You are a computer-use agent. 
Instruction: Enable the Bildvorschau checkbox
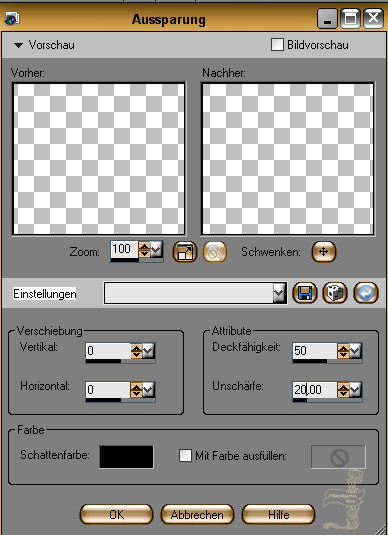coord(277,45)
